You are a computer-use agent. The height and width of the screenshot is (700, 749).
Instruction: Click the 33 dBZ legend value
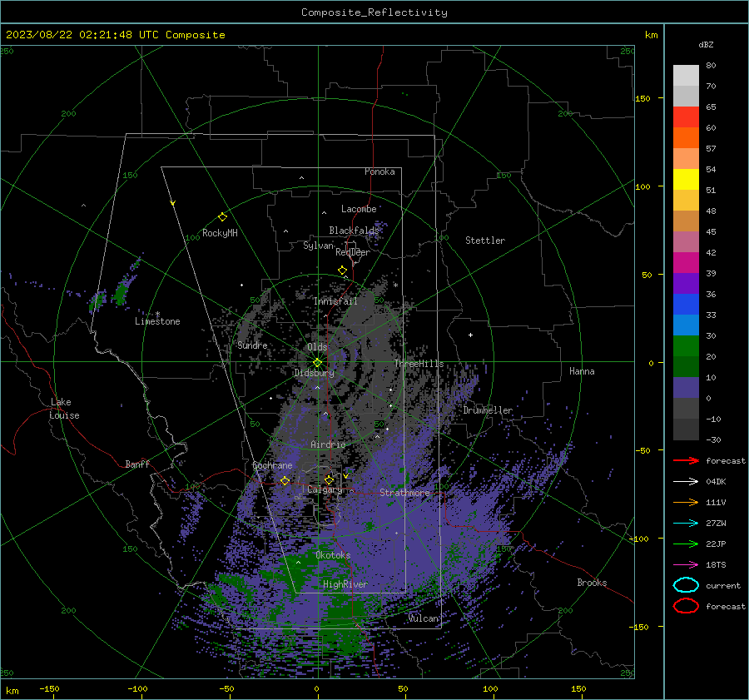tap(711, 315)
